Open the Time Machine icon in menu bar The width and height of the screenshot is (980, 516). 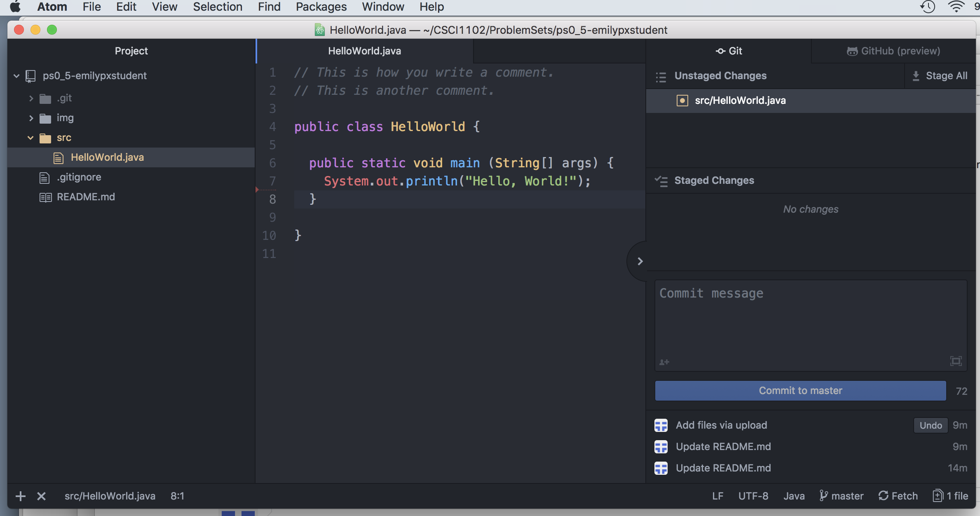point(927,7)
